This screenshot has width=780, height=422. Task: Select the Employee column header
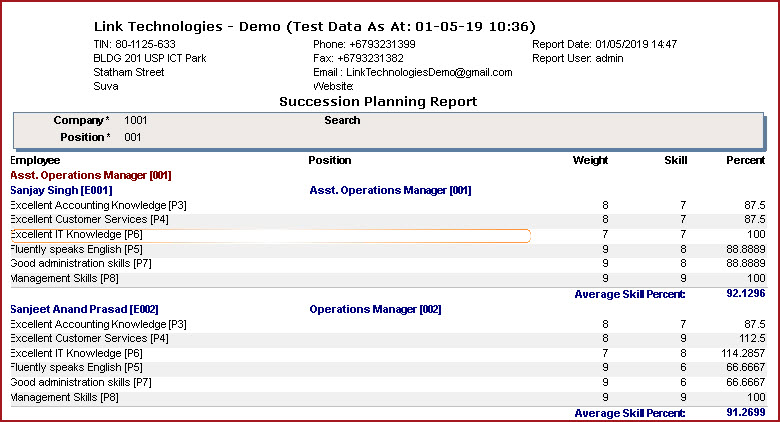35,160
